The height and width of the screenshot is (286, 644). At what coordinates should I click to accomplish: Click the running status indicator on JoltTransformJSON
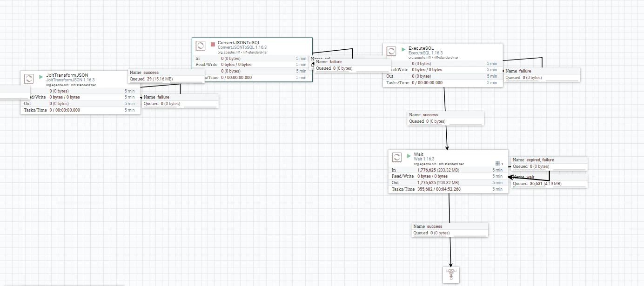[x=41, y=76]
